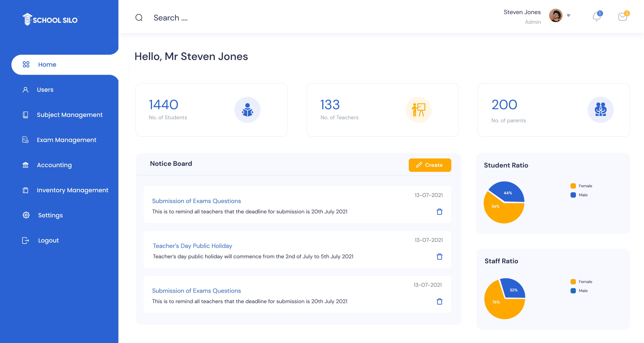Viewport: 644px width, 343px height.
Task: Click the search magnifier icon
Action: click(139, 17)
